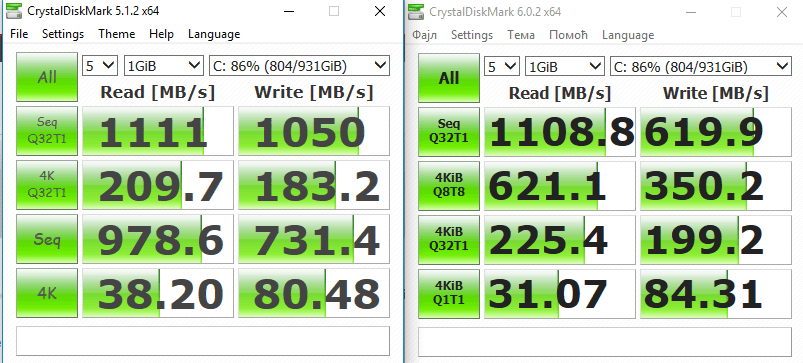Click Write [MB/s] header in version 6.0.2
Viewport: 803px width, 363px height.
click(716, 93)
